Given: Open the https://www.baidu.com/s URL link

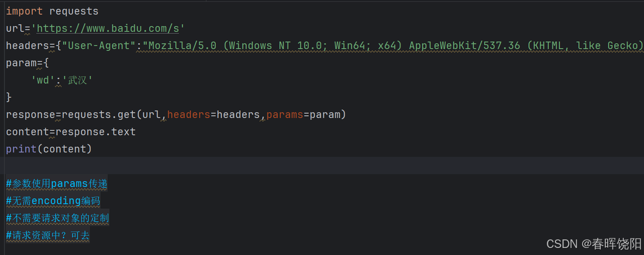Looking at the screenshot, I should [108, 28].
